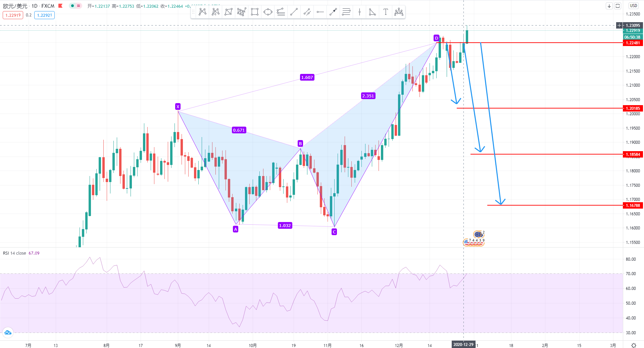
Task: Select the Trend Line tool
Action: 294,12
